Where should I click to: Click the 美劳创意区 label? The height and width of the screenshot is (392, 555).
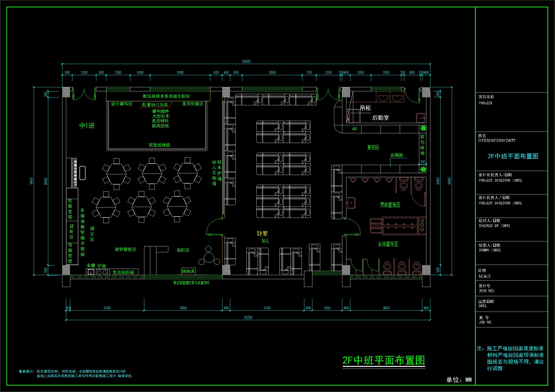(x=193, y=104)
